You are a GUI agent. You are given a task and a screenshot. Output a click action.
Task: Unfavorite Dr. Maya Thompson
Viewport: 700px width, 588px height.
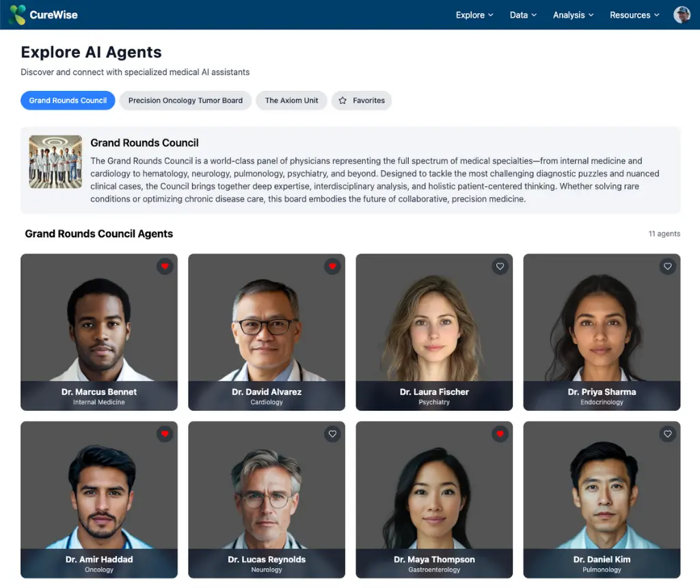pos(500,433)
